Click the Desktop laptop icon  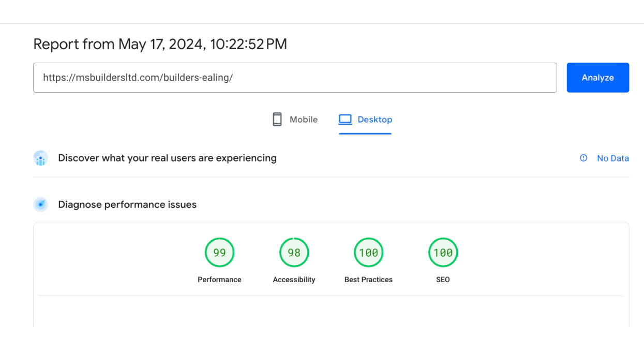point(345,120)
